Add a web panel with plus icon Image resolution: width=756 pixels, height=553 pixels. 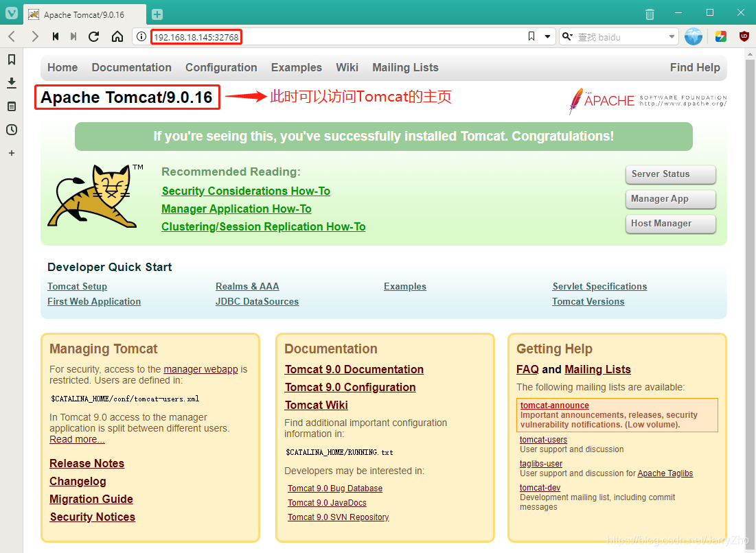click(12, 153)
